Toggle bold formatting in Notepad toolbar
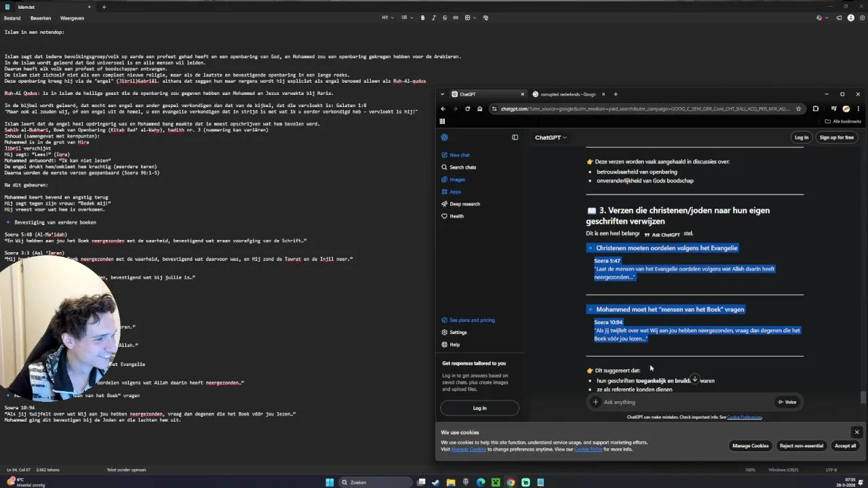This screenshot has width=868, height=488. (x=422, y=18)
